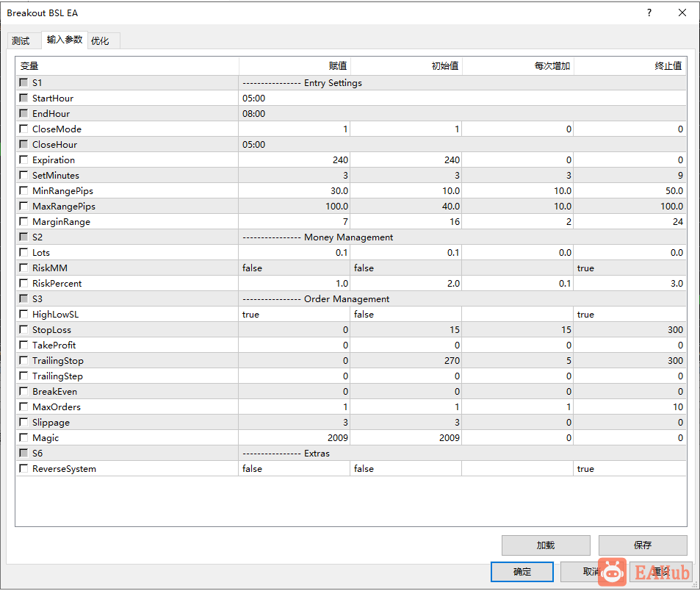700x591 pixels.
Task: Edit the Lots value 0.1
Action: [x=295, y=252]
